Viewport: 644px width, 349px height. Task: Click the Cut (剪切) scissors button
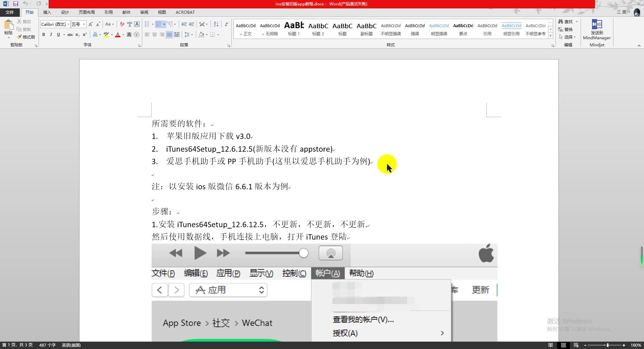[24, 21]
